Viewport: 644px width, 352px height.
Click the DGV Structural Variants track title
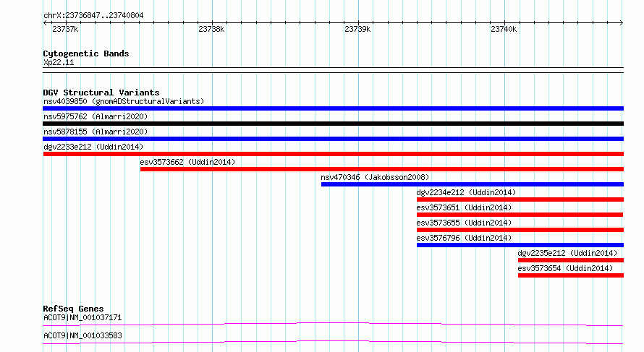[x=101, y=93]
